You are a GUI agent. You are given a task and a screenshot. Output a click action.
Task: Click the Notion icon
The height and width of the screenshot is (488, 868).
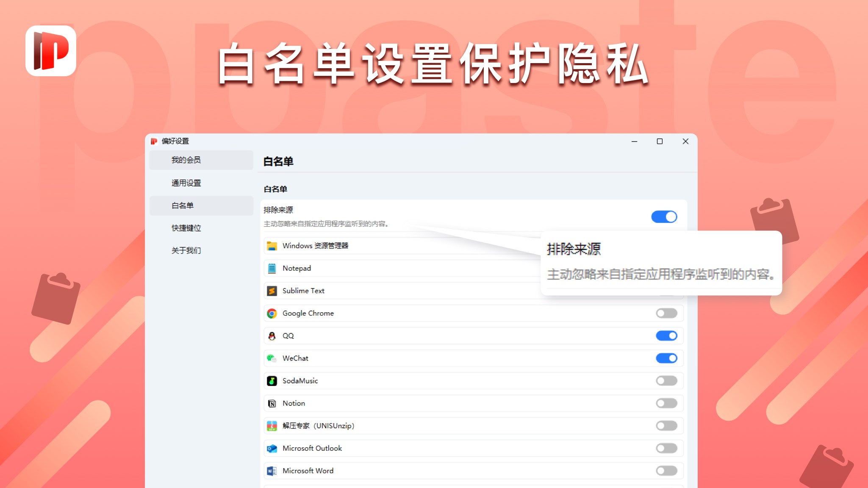[x=272, y=403]
